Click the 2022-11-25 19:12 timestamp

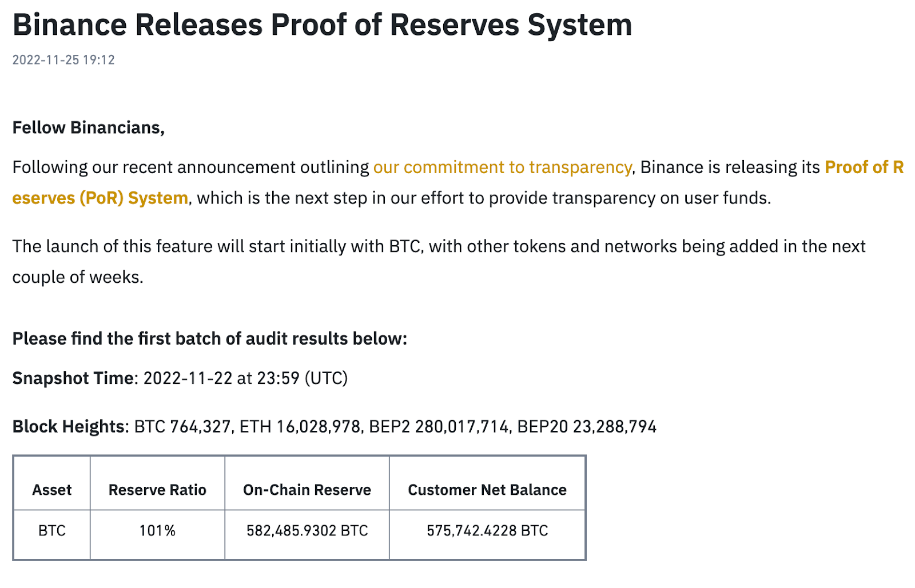pos(63,60)
